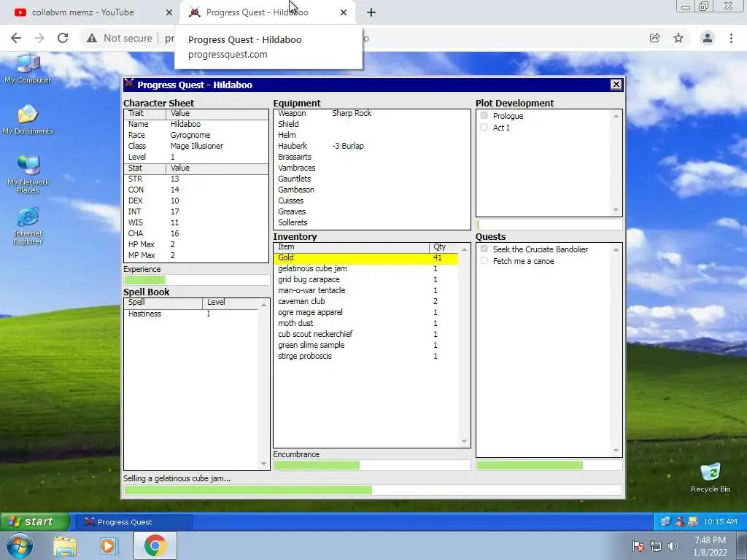The image size is (747, 560).
Task: Close the collabvm memz YouTube tab
Action: [x=169, y=12]
